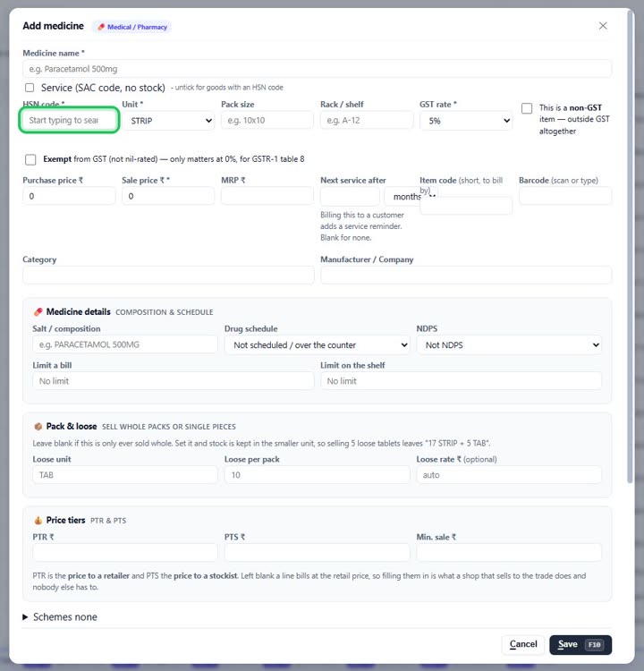Viewport: 644px width, 671px height.
Task: Click the 'SELL WHOLE PACKS OR SINGLE PIECES' subtitle
Action: coord(168,427)
